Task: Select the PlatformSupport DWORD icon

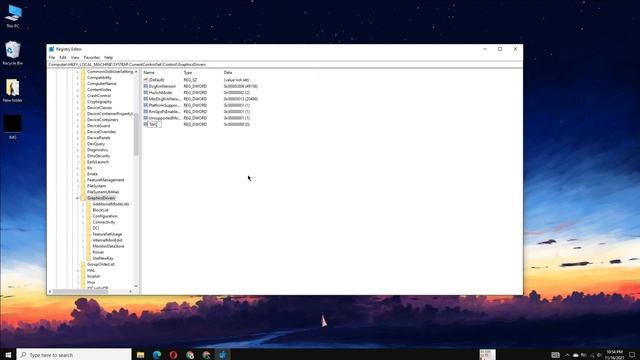Action: [146, 105]
